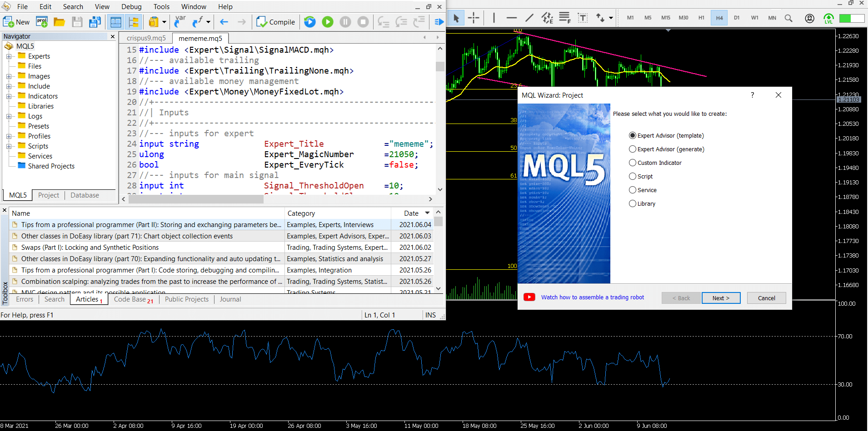Open a file with the folder icon

pyautogui.click(x=59, y=22)
